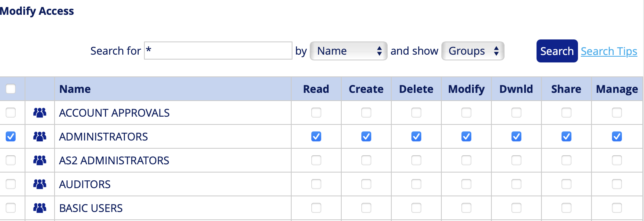
Task: Open the Search Tips link
Action: (609, 51)
